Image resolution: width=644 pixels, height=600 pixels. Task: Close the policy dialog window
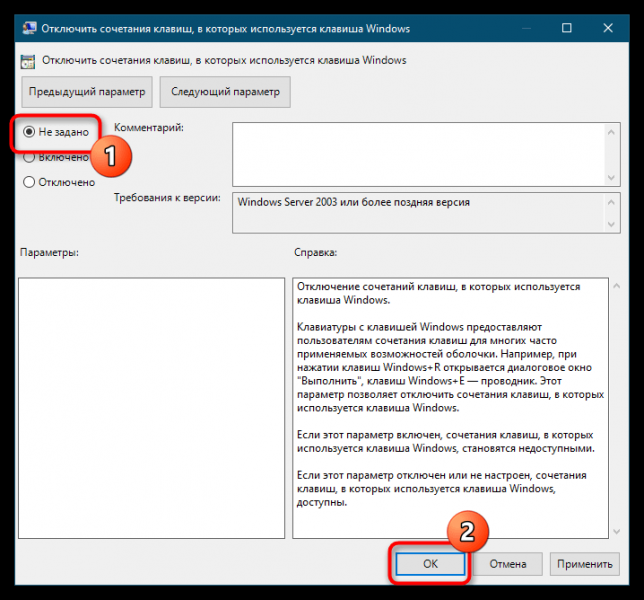(608, 28)
